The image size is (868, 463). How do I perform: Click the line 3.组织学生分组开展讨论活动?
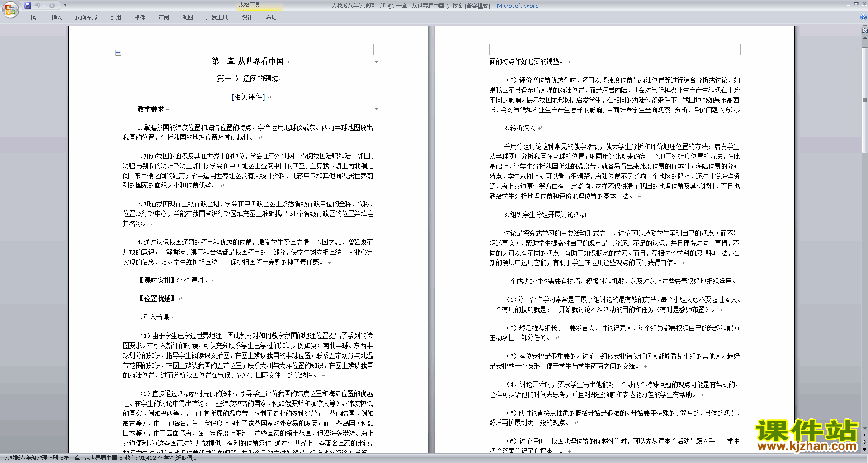pos(545,215)
